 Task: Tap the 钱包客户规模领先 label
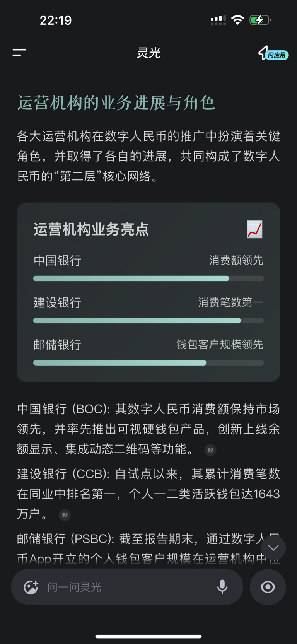point(220,345)
